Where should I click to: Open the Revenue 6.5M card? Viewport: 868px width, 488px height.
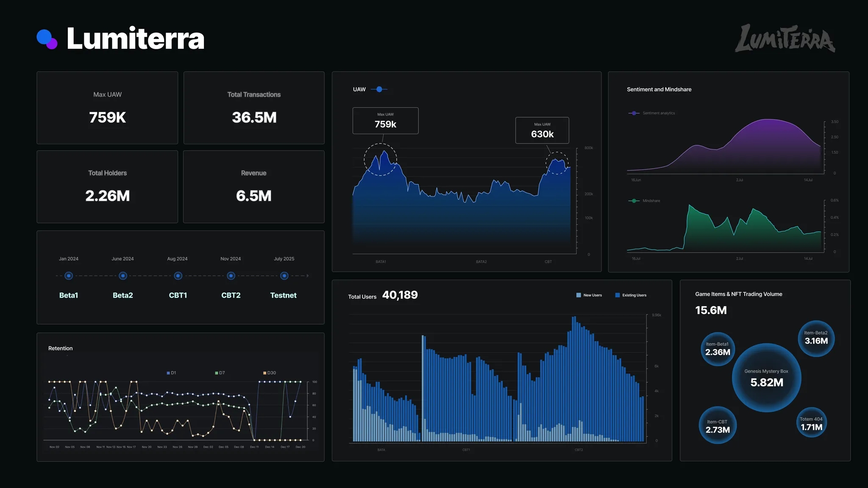(254, 187)
